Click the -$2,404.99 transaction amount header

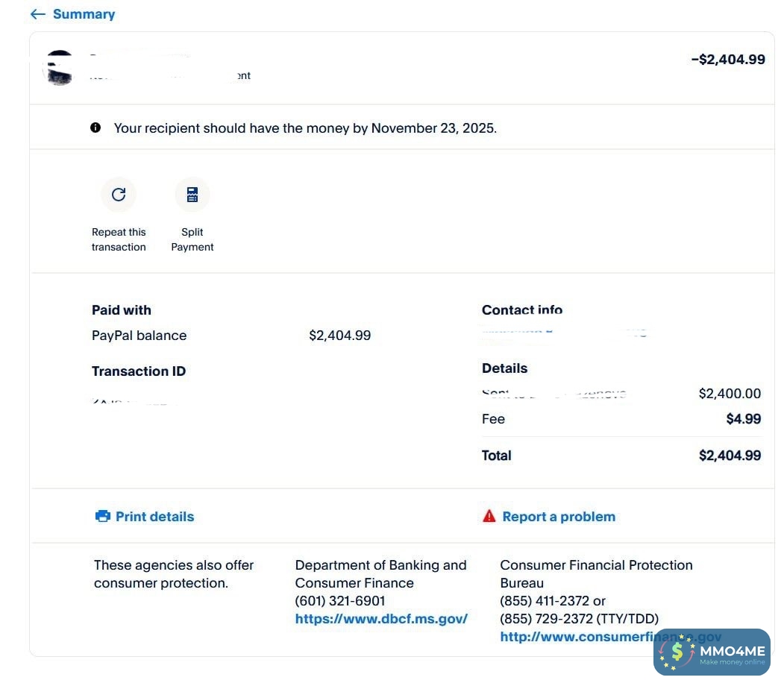(727, 60)
